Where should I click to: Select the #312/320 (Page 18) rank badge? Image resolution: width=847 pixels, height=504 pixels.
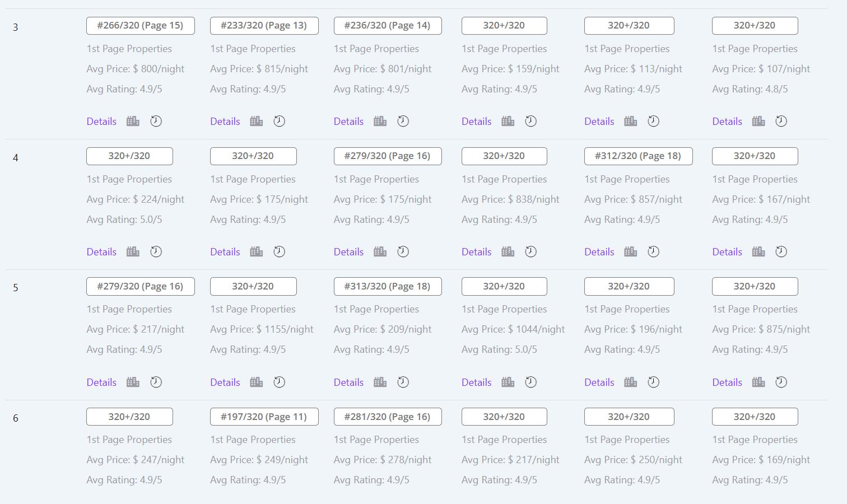(x=639, y=156)
